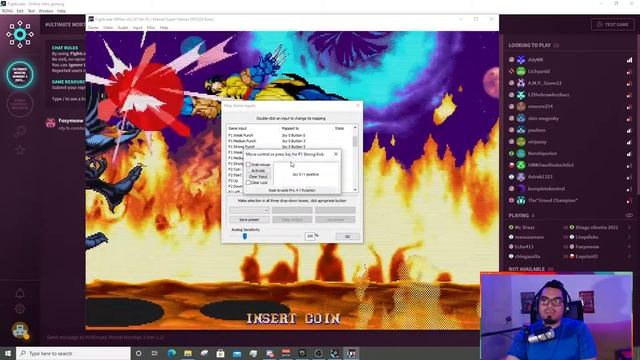Image resolution: width=640 pixels, height=360 pixels.
Task: Open the Mail app from the taskbar
Action: [x=237, y=353]
